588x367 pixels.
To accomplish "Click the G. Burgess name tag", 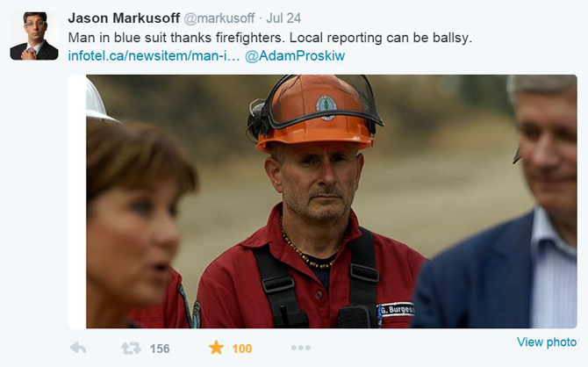I will click(396, 310).
